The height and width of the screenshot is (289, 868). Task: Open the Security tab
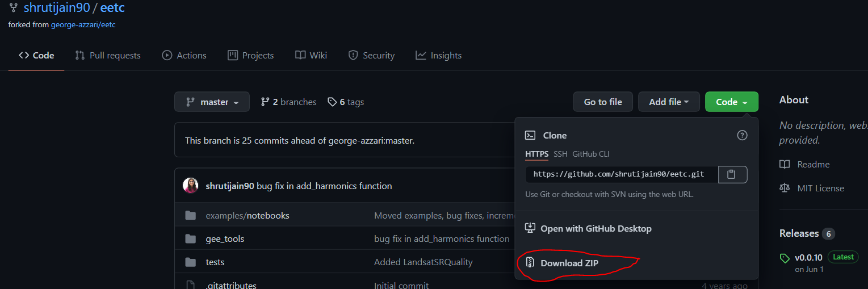371,55
